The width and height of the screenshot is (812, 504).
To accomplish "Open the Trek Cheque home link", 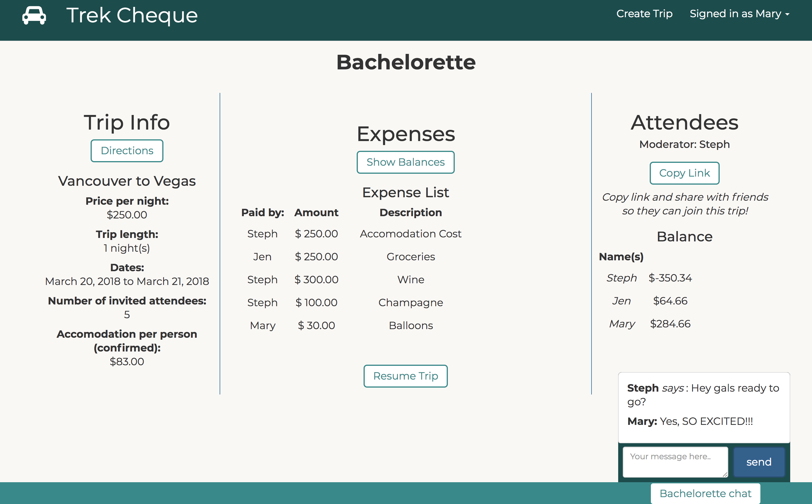I will [132, 15].
